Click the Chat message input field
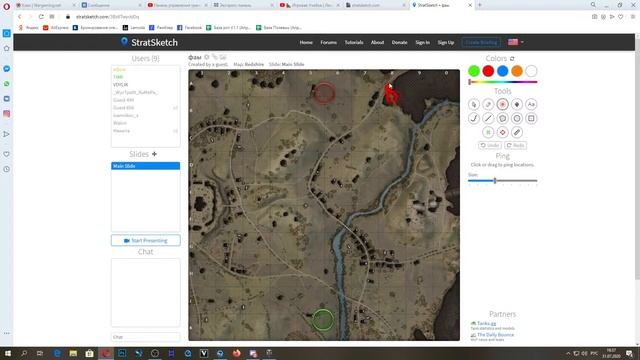640x360 pixels. point(146,337)
